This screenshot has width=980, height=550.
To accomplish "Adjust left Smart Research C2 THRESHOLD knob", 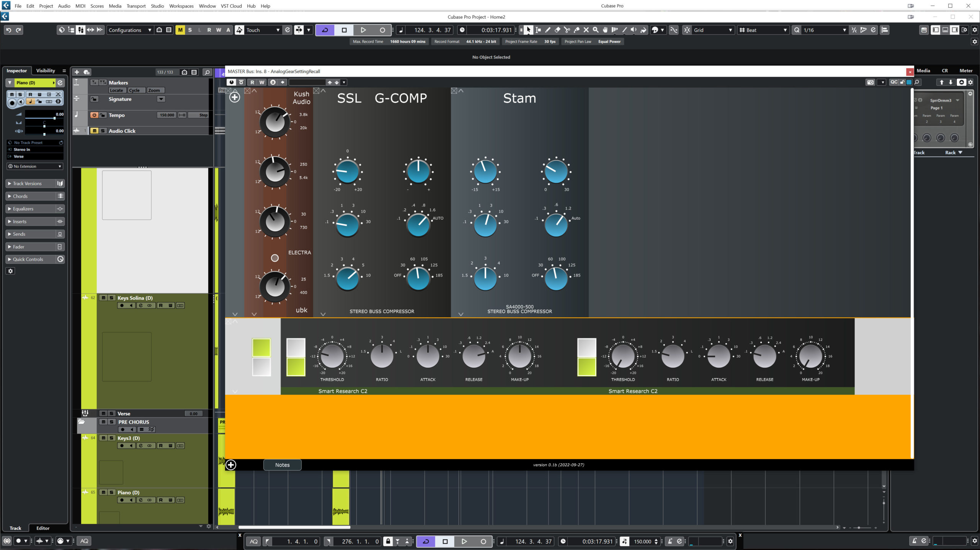I will 332,356.
